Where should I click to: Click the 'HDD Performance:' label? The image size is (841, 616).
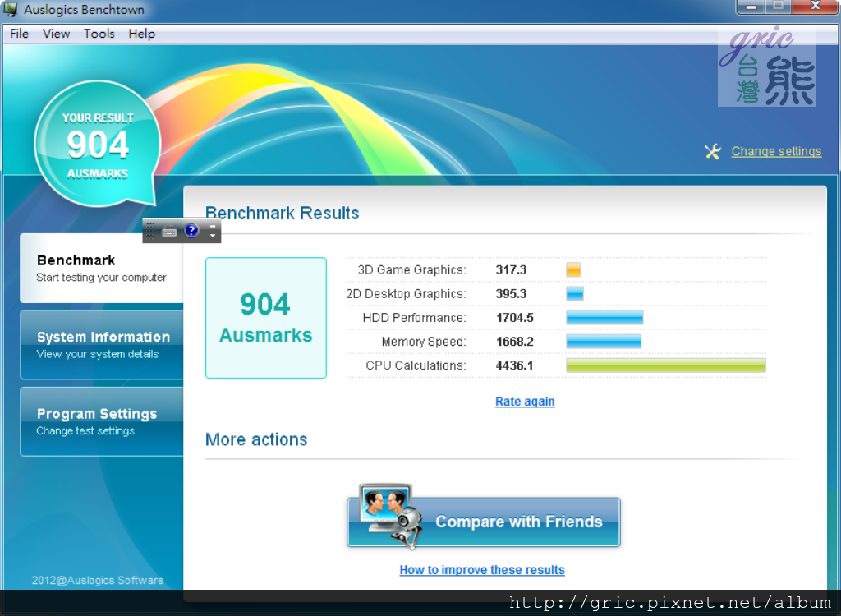coord(414,318)
